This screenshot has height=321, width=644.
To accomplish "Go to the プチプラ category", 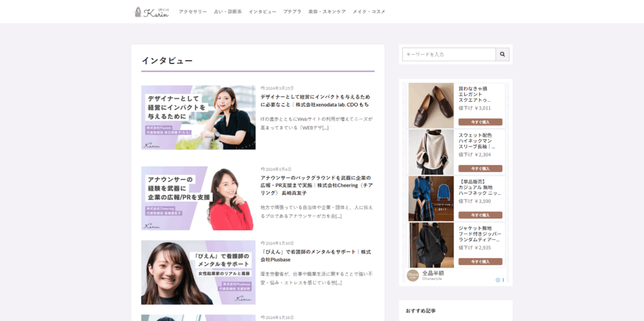I will [x=292, y=12].
